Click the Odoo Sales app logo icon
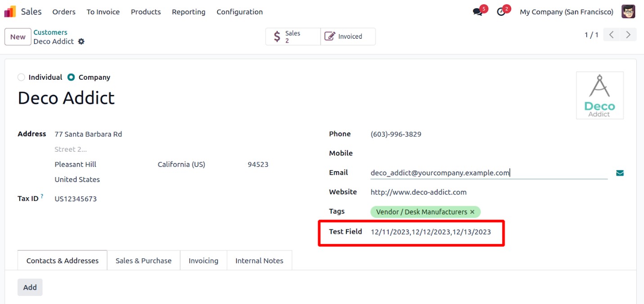 [10, 12]
